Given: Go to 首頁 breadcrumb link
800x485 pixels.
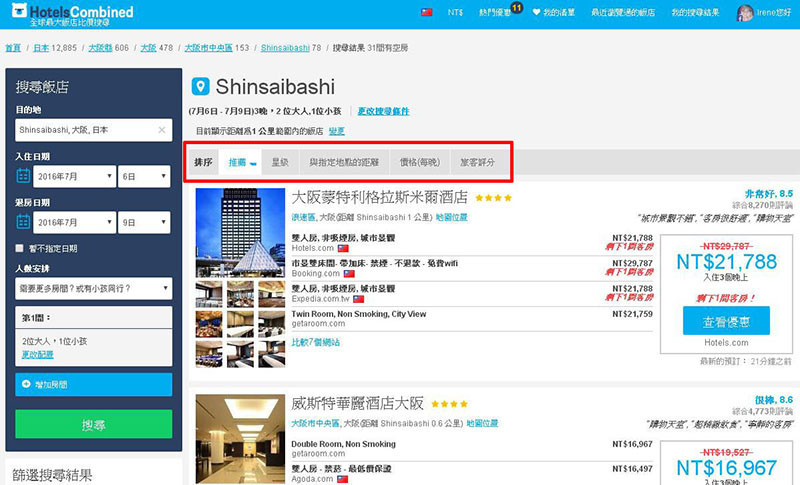Looking at the screenshot, I should point(13,48).
